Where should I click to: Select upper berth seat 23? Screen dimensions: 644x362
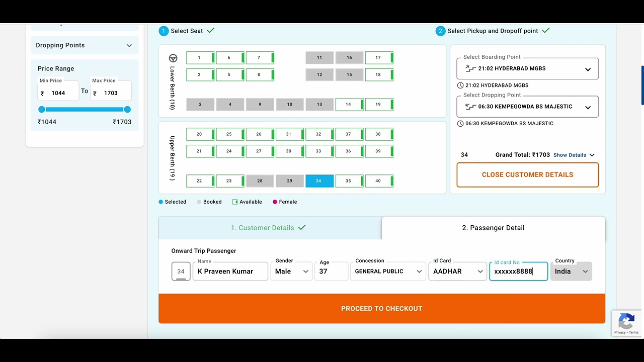[230, 181]
